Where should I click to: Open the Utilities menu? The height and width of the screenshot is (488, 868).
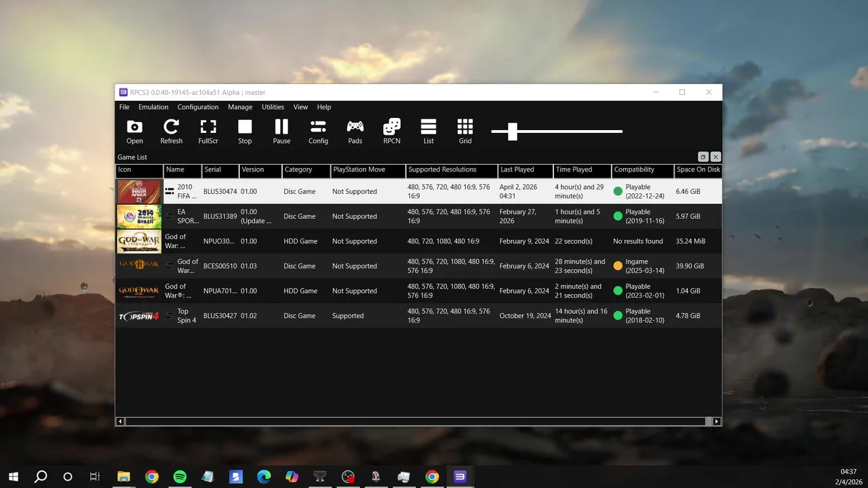pos(273,107)
